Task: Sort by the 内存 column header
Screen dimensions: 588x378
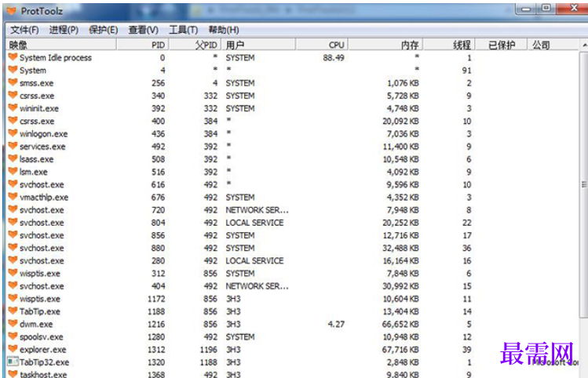Action: [386, 45]
